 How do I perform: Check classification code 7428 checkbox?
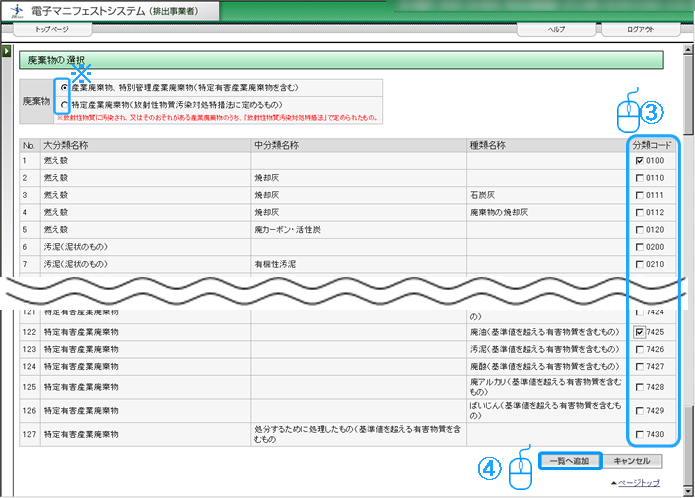click(x=640, y=387)
